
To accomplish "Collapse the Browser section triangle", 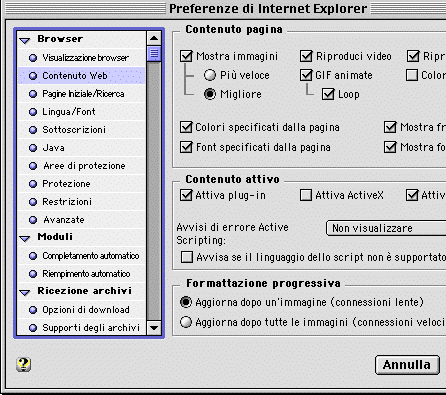I will [x=25, y=41].
